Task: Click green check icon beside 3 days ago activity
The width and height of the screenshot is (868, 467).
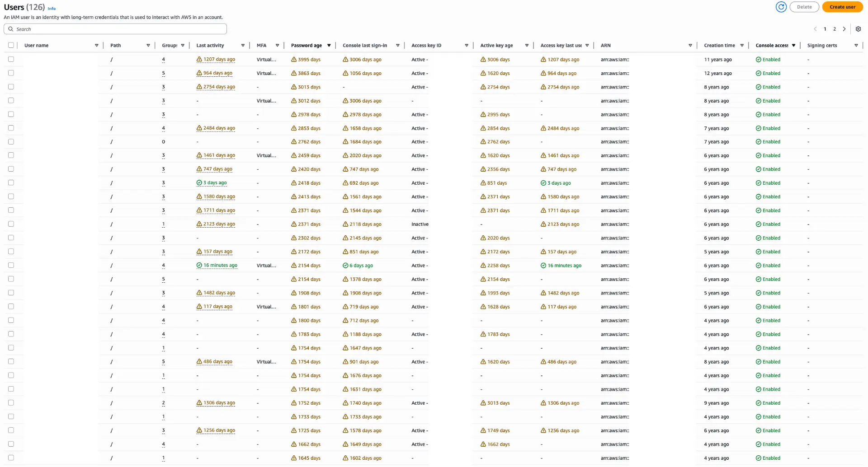Action: point(199,183)
